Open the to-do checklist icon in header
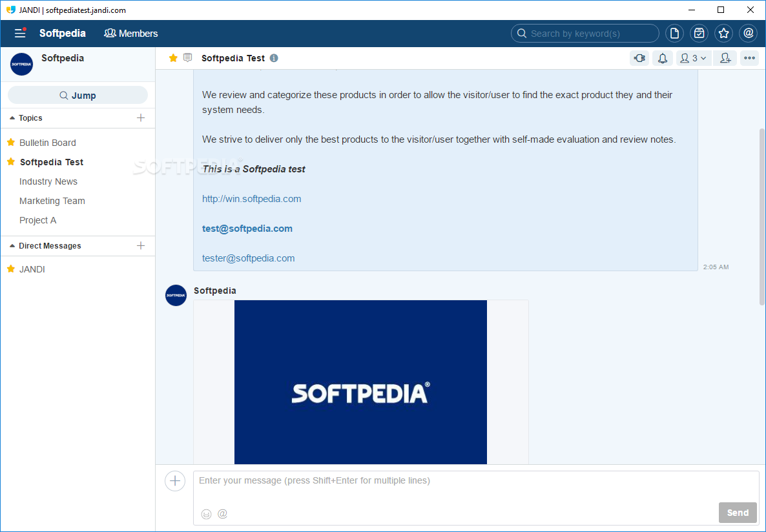The image size is (766, 532). tap(699, 33)
